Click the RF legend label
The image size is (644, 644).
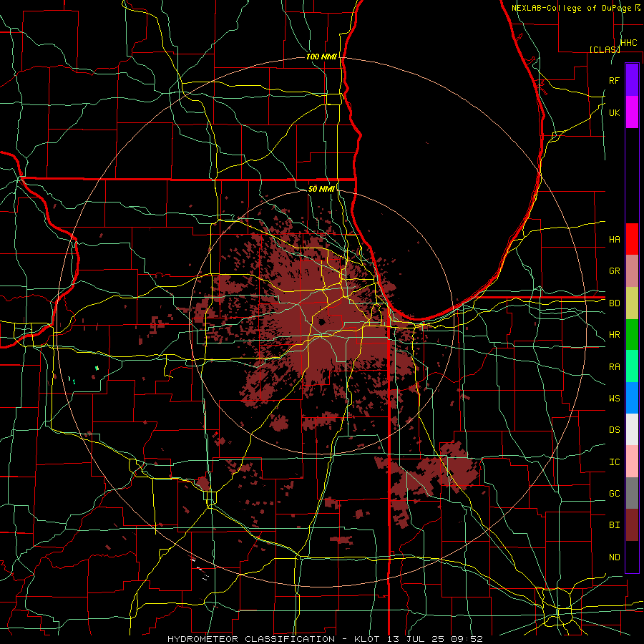point(614,80)
